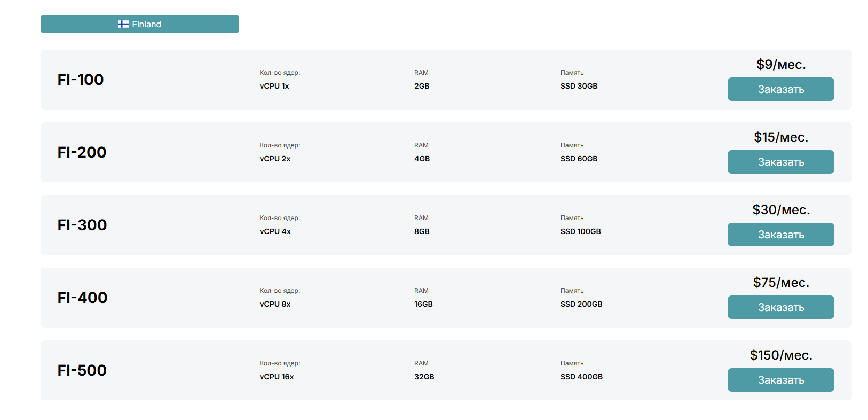Image resolution: width=868 pixels, height=420 pixels.
Task: Select the FI-200 plan name
Action: (82, 152)
